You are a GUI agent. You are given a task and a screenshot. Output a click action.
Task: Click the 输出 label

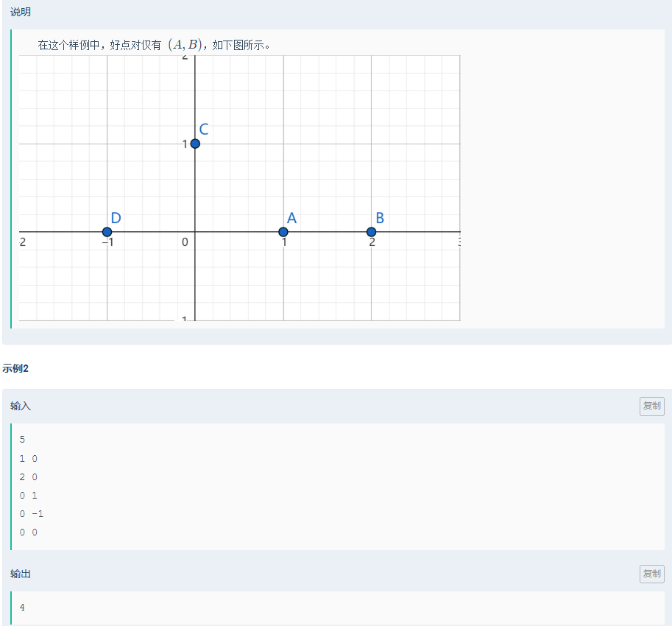click(x=21, y=574)
